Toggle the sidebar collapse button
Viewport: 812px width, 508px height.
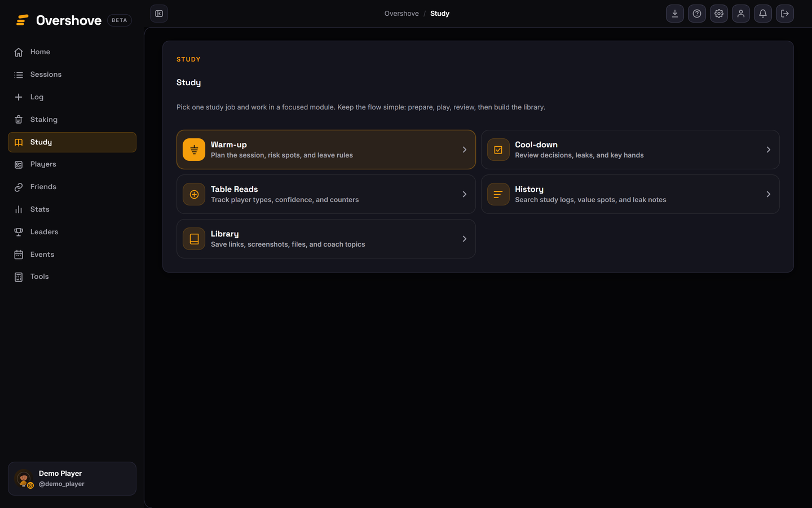[x=159, y=14]
